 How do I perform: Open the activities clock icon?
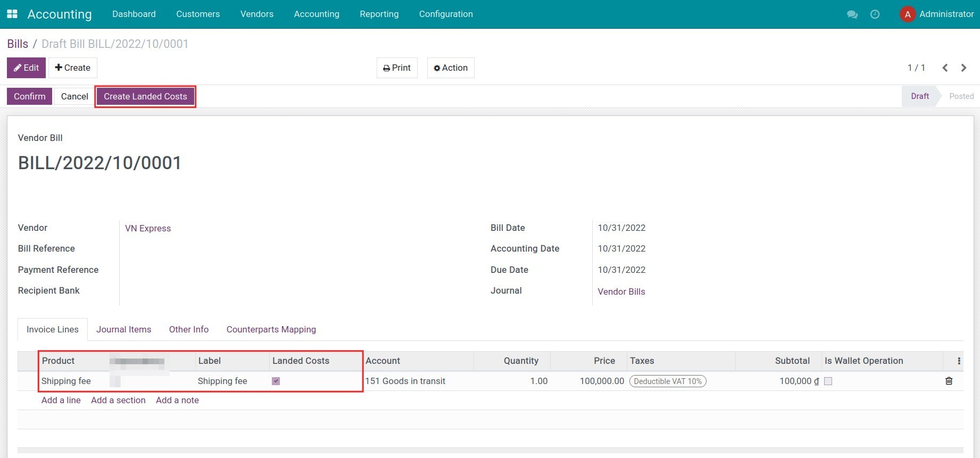pyautogui.click(x=875, y=14)
